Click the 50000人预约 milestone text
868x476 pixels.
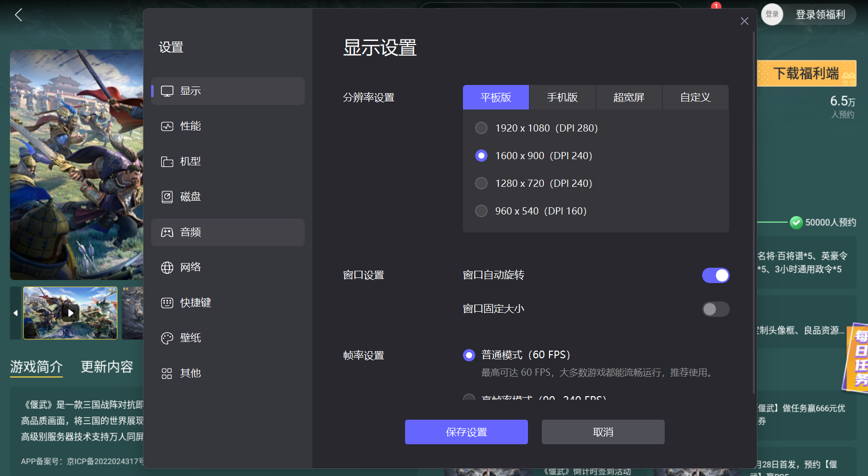[x=831, y=223]
